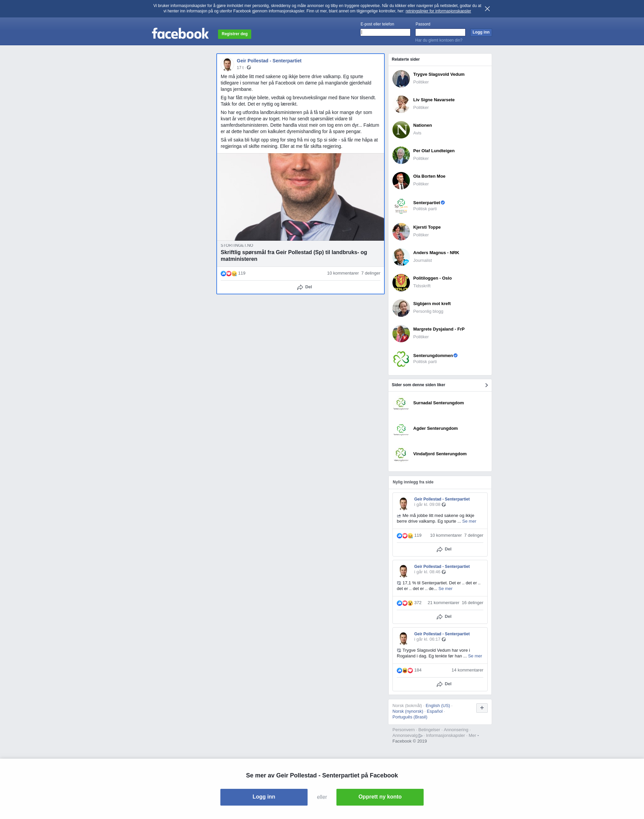Screen dimensions: 644x819
Task: Open Har du glemt kontoen din link
Action: click(438, 40)
